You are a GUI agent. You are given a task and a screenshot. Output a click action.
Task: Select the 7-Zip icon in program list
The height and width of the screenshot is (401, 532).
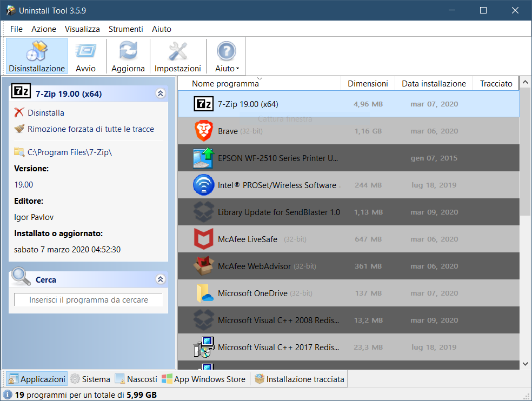point(204,104)
